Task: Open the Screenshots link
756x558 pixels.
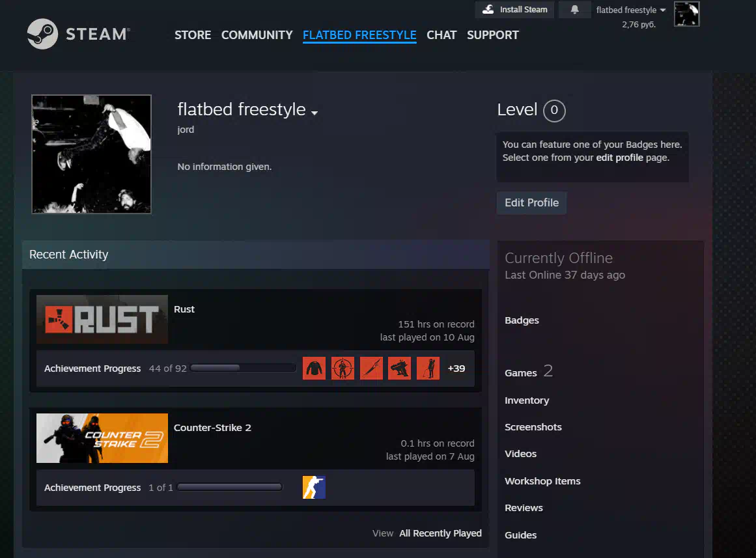Action: [x=533, y=427]
